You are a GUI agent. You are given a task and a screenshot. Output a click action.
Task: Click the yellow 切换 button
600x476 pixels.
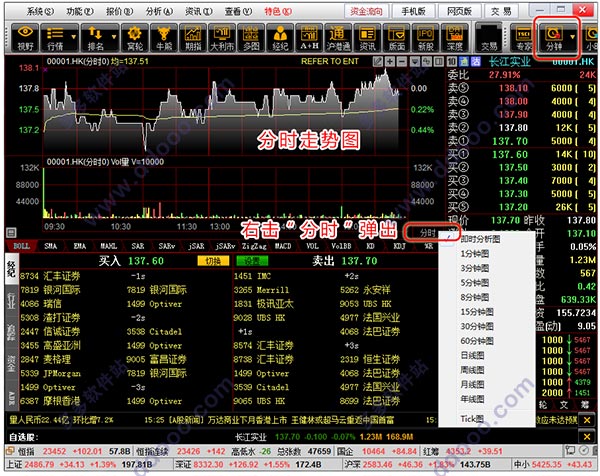click(x=213, y=261)
